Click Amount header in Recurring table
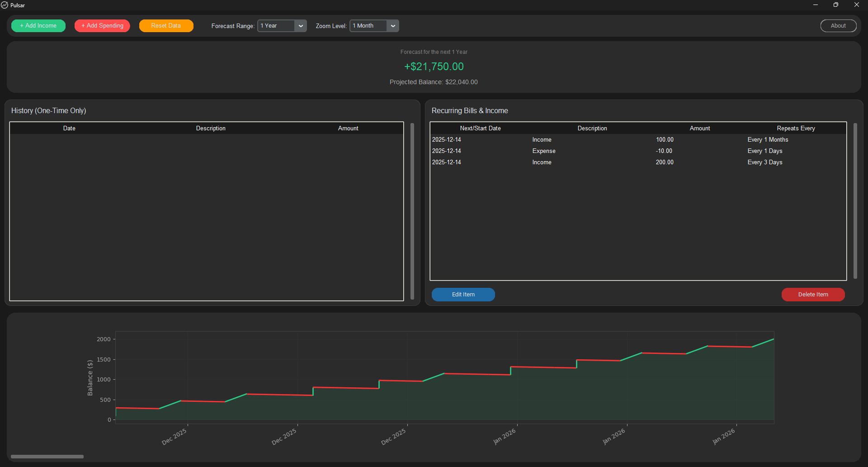 tap(700, 129)
